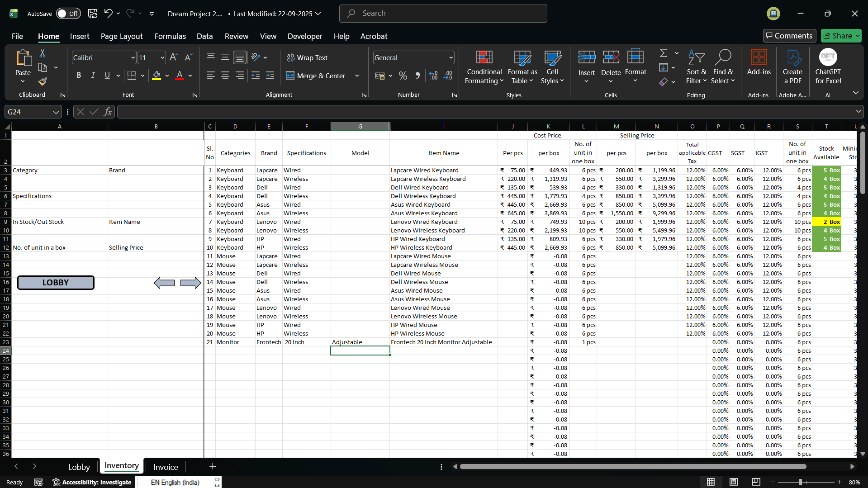
Task: Click Increase Indent icon
Action: point(270,76)
